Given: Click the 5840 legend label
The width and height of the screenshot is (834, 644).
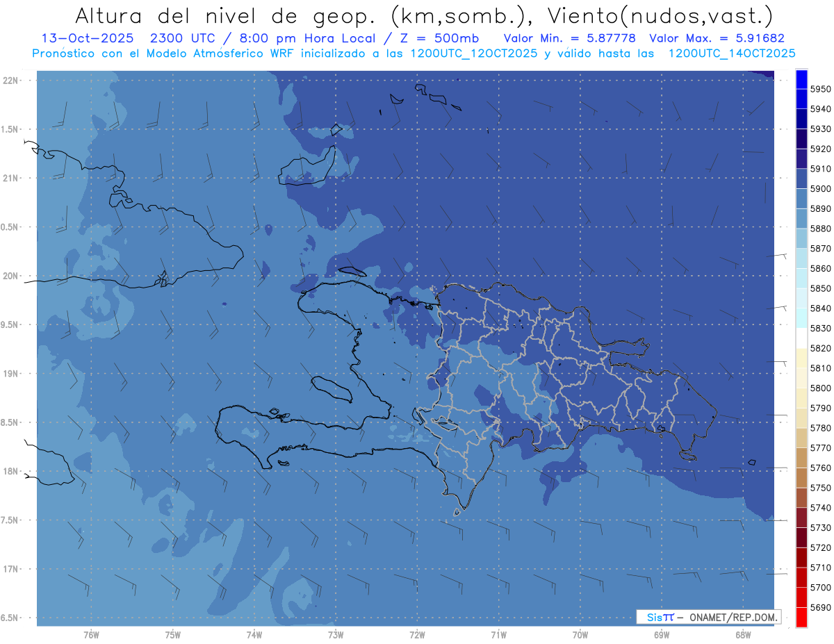Looking at the screenshot, I should click(x=820, y=308).
